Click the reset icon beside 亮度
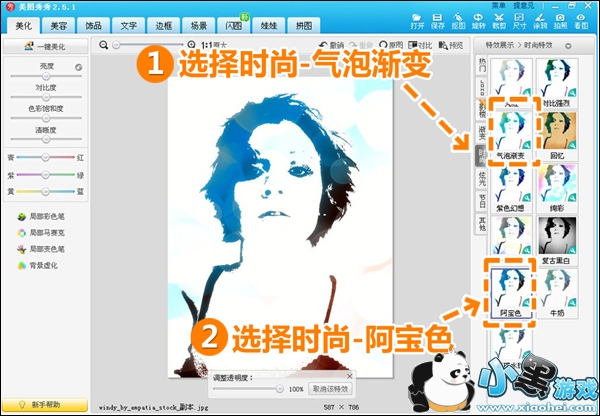The image size is (600, 416). click(x=78, y=67)
